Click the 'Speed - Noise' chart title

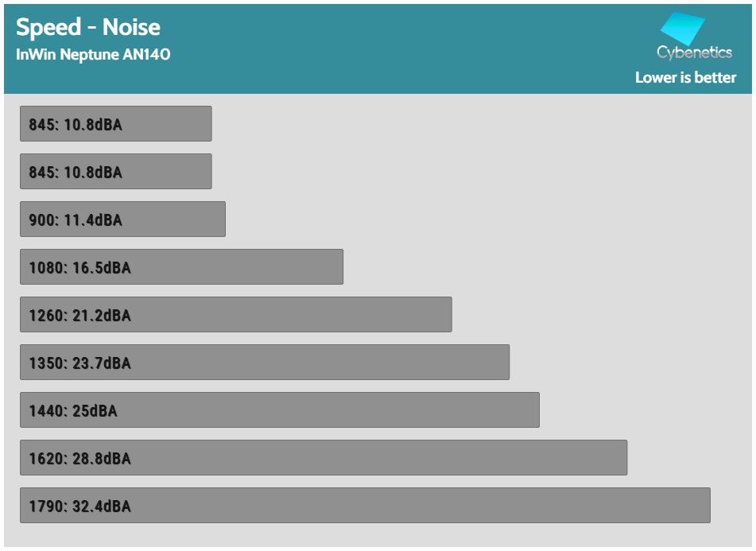[x=88, y=27]
